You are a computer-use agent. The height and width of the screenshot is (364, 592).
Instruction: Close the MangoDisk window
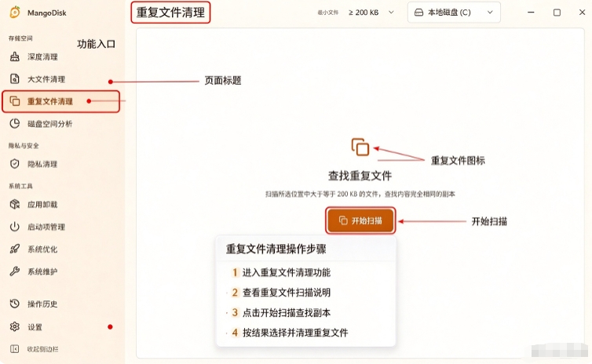[x=582, y=13]
